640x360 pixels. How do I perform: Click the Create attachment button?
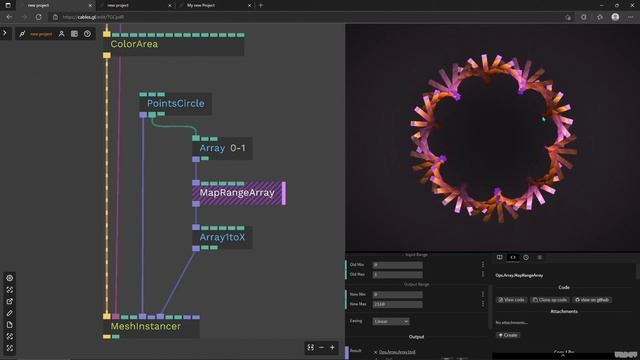(x=508, y=335)
